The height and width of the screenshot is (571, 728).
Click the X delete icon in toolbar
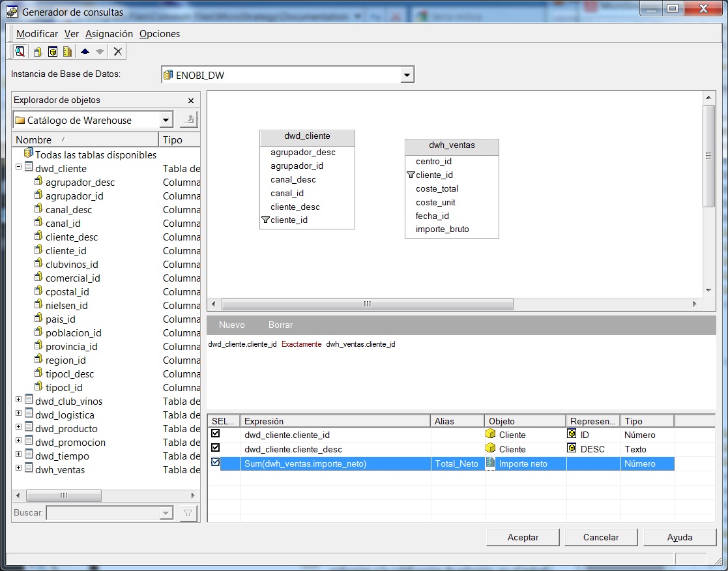117,52
